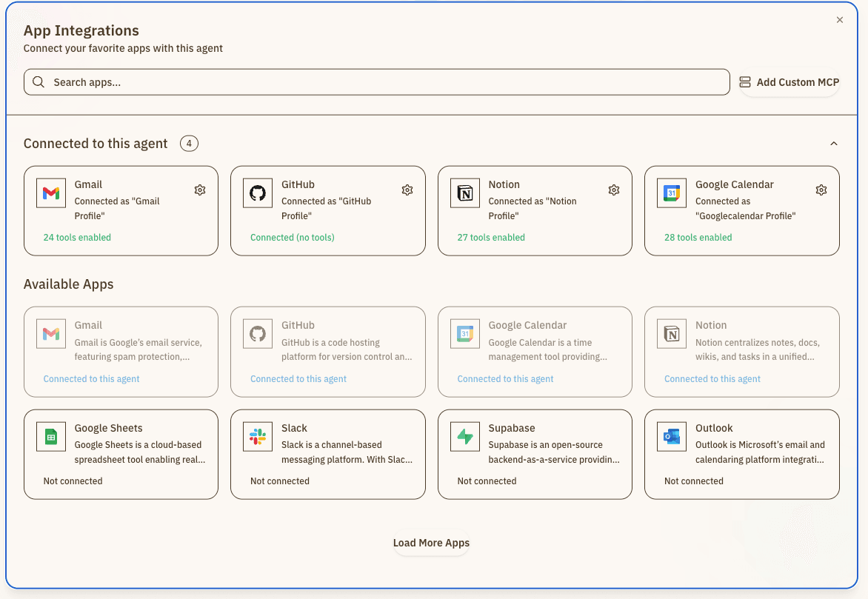Click the connected apps count badge
868x599 pixels.
(189, 144)
